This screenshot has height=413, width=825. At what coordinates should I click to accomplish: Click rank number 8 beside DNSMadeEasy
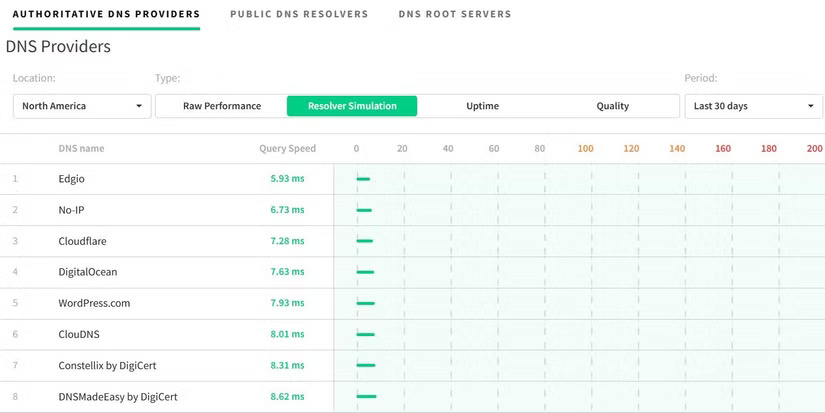coord(15,396)
